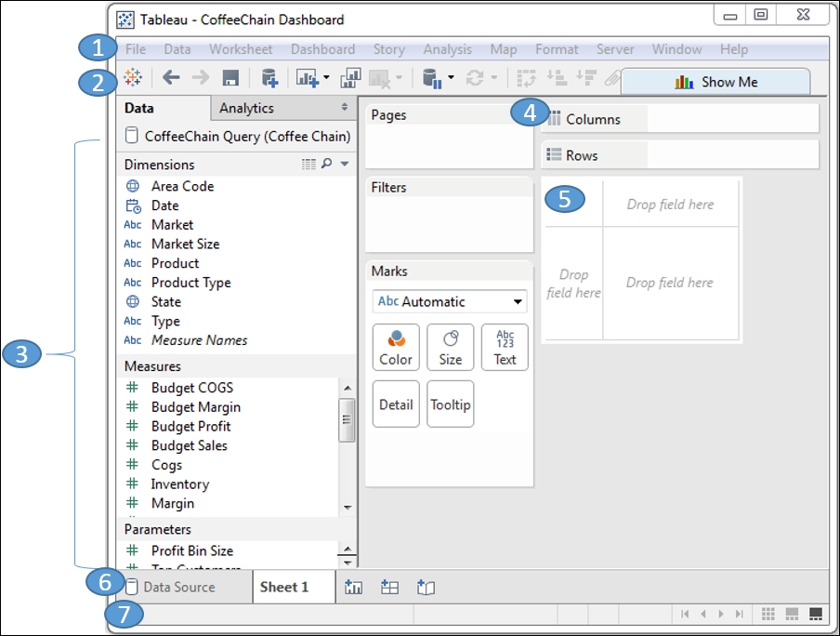Click the Measures list scroll up arrow

point(348,388)
